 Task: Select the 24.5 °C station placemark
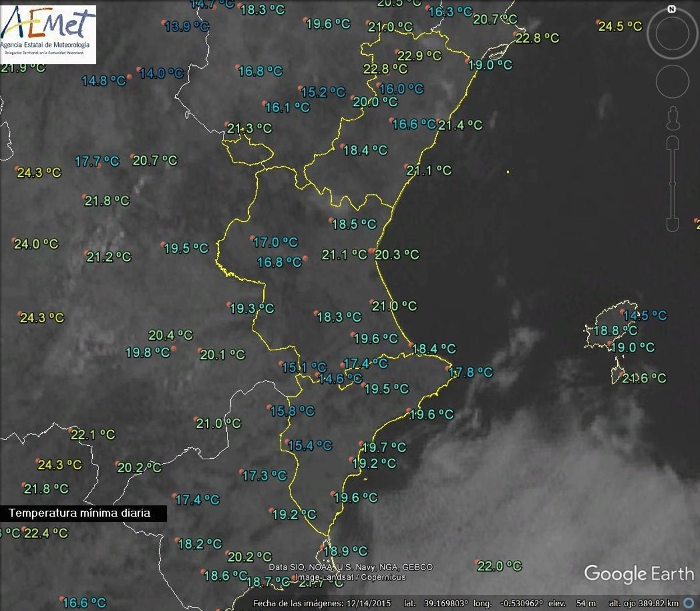(x=619, y=26)
